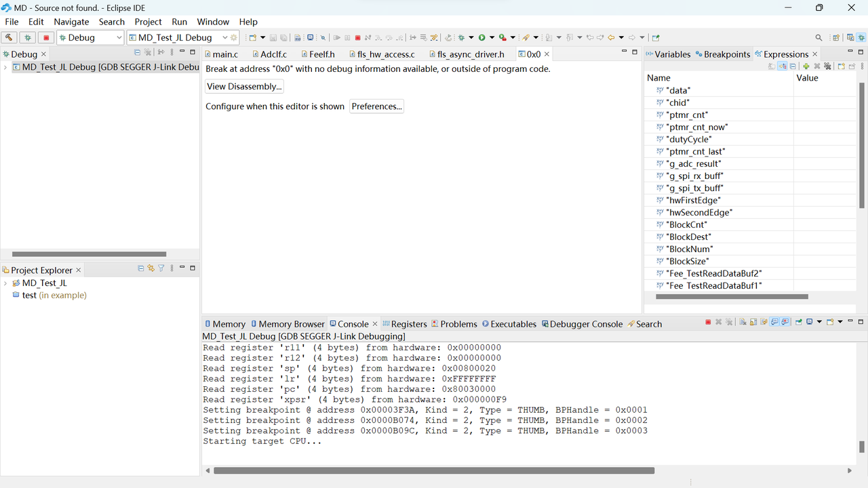Open dropdown arrow next to Run play icon
The image size is (868, 488).
click(x=492, y=37)
